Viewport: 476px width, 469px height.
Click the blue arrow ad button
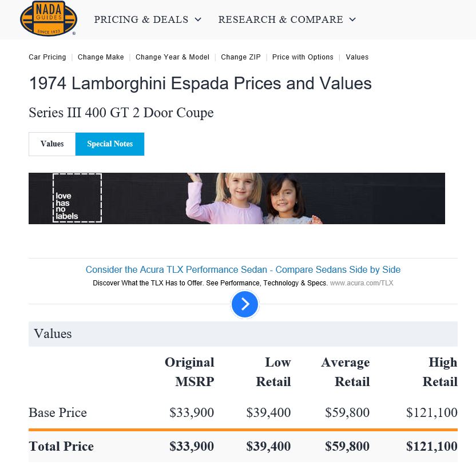245,304
